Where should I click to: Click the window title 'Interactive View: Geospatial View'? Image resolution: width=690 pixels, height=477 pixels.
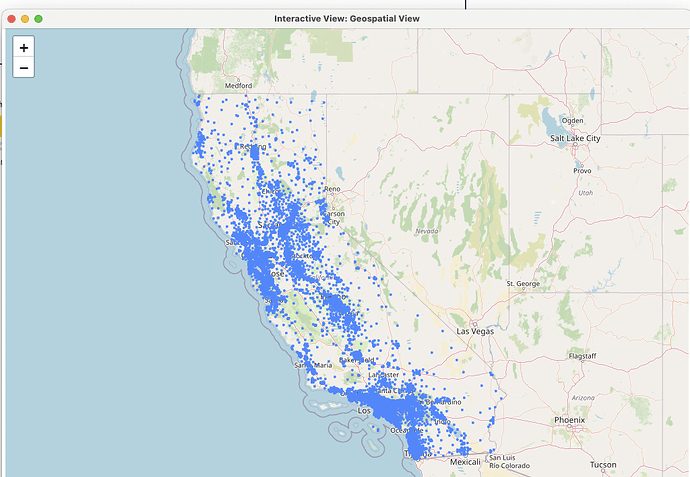click(x=346, y=18)
